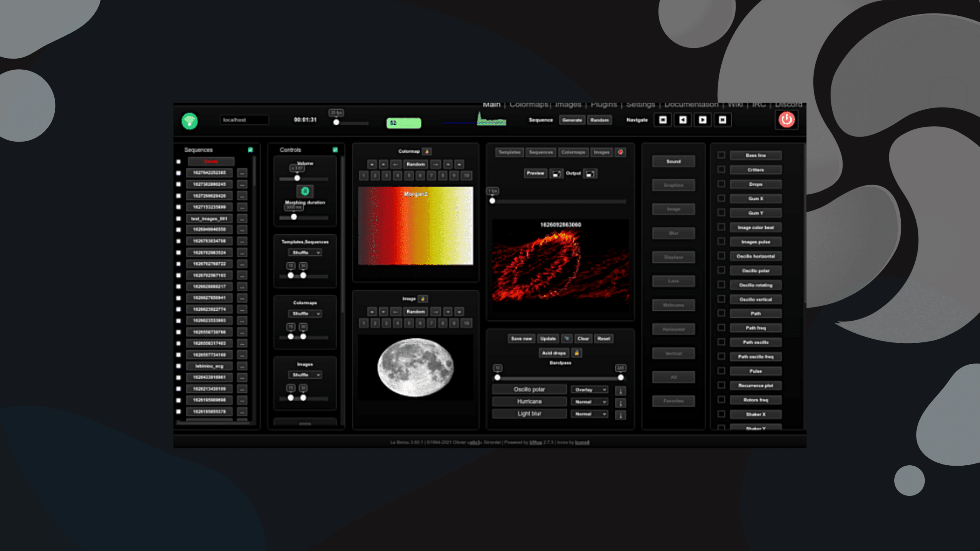The image size is (980, 551).
Task: Toggle the Image lock icon
Action: 423,298
